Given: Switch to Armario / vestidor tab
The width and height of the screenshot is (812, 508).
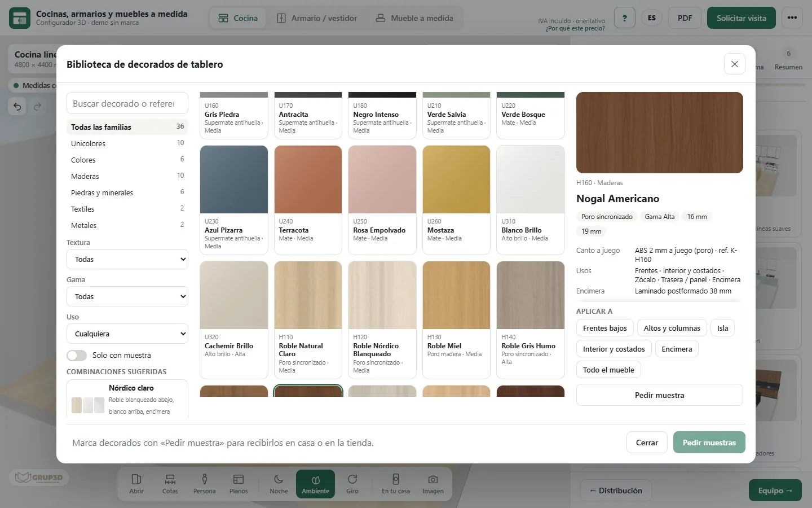Looking at the screenshot, I should [x=317, y=18].
